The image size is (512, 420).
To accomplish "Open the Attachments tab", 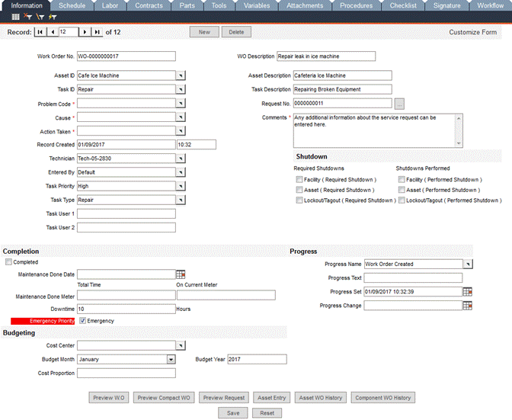I will [304, 5].
